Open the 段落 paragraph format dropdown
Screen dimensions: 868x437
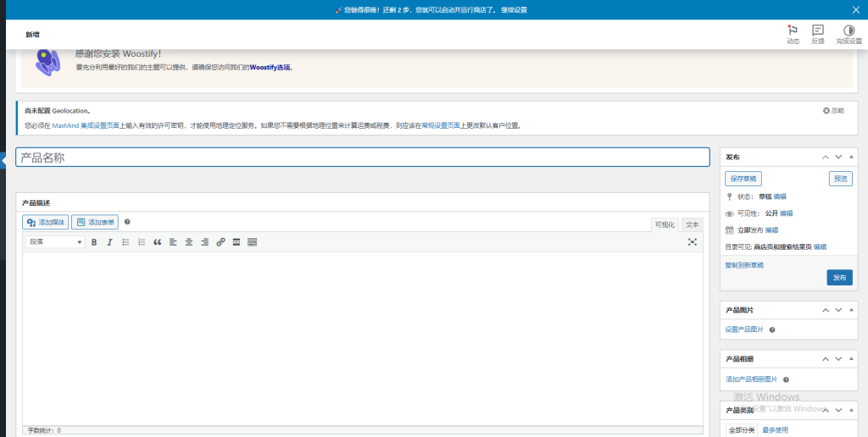[x=57, y=242]
